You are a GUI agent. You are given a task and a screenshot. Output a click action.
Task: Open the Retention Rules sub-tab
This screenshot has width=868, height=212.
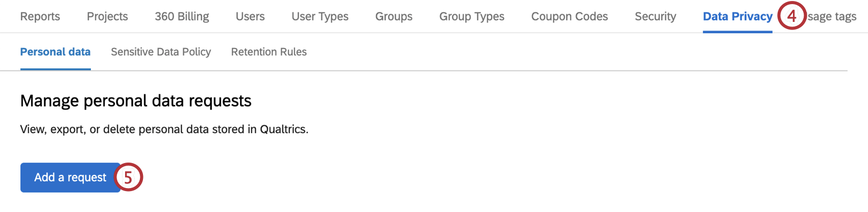pos(269,52)
